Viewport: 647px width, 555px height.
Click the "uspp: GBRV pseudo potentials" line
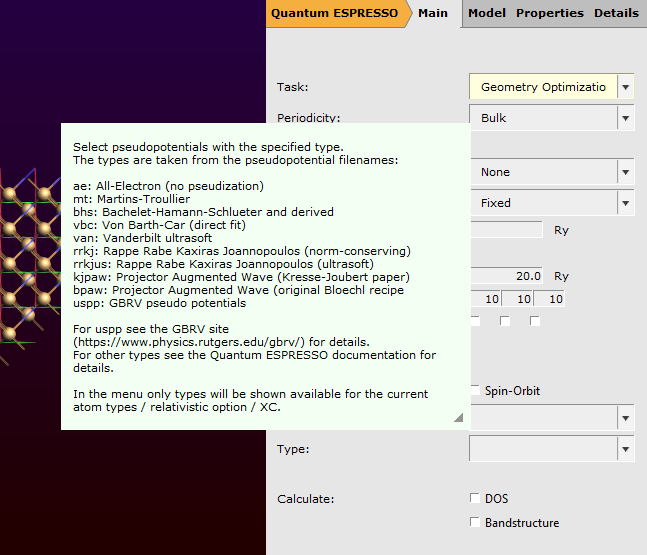pyautogui.click(x=159, y=303)
